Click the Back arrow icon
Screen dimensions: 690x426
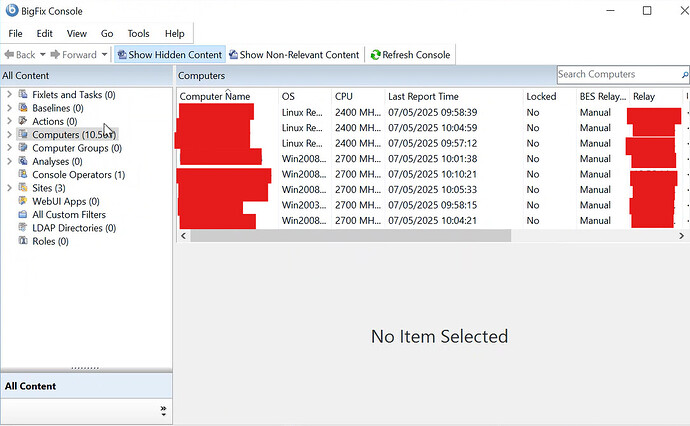click(x=9, y=55)
